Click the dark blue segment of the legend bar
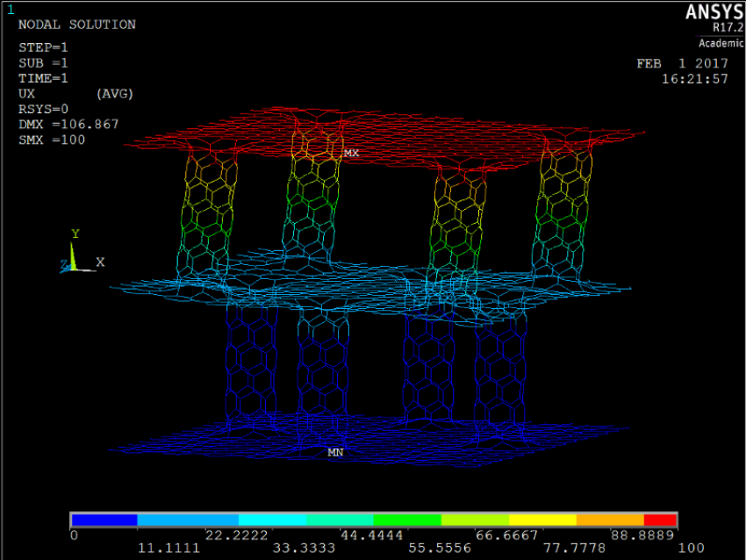The width and height of the screenshot is (746, 560). coord(104,520)
